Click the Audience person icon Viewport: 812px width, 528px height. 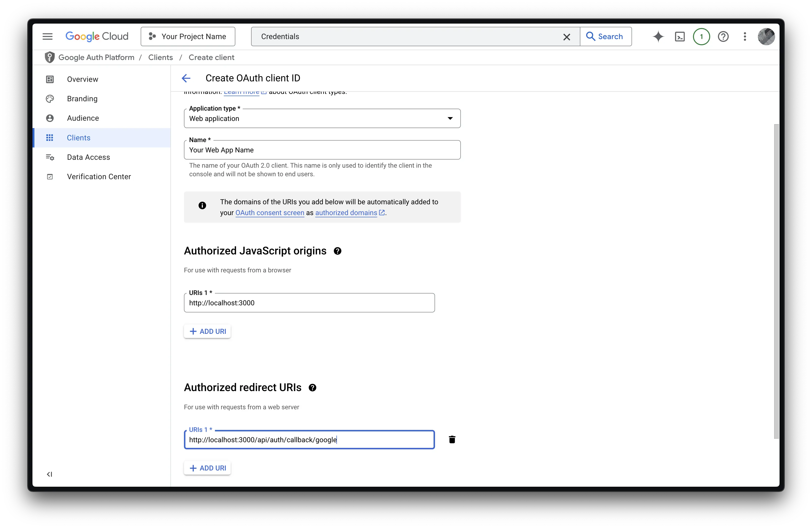(x=50, y=118)
